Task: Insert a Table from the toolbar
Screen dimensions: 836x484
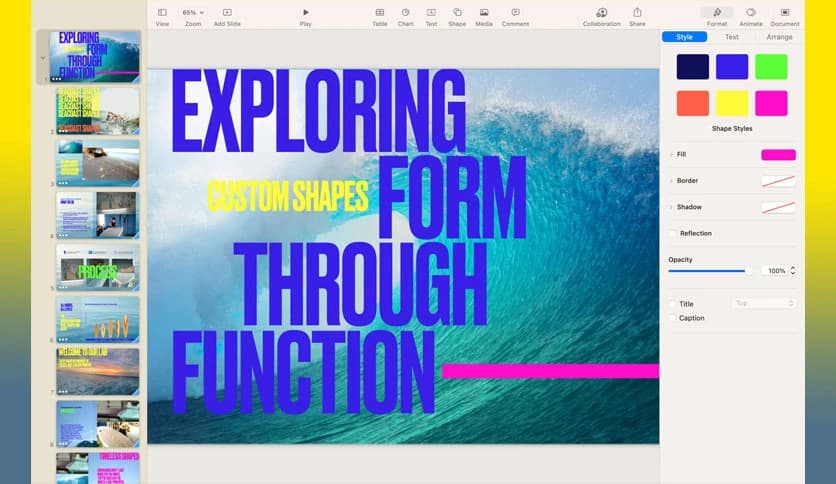Action: [x=380, y=12]
